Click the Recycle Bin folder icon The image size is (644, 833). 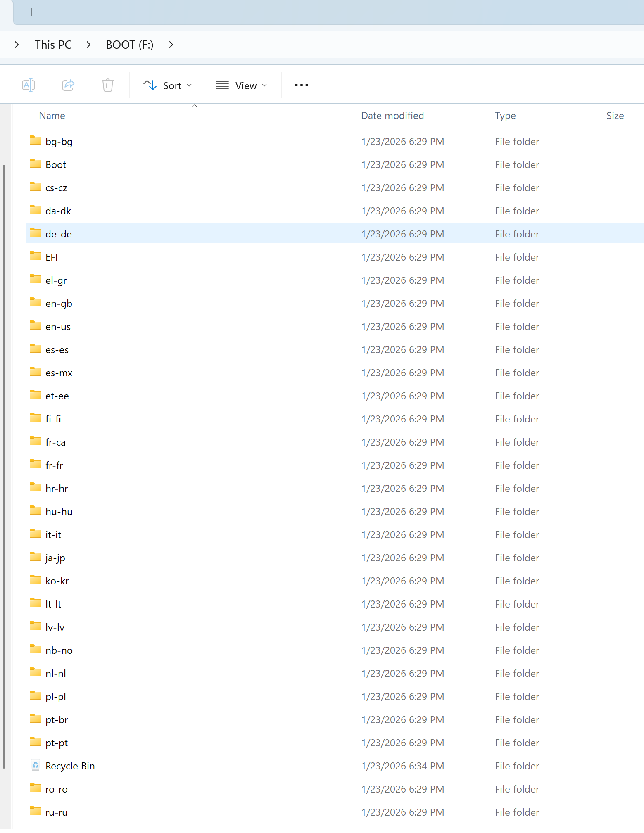(36, 765)
